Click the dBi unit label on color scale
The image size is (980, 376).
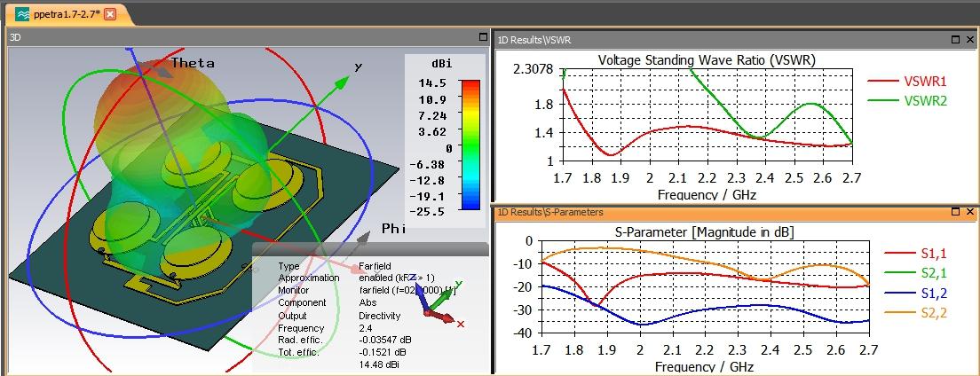[441, 64]
